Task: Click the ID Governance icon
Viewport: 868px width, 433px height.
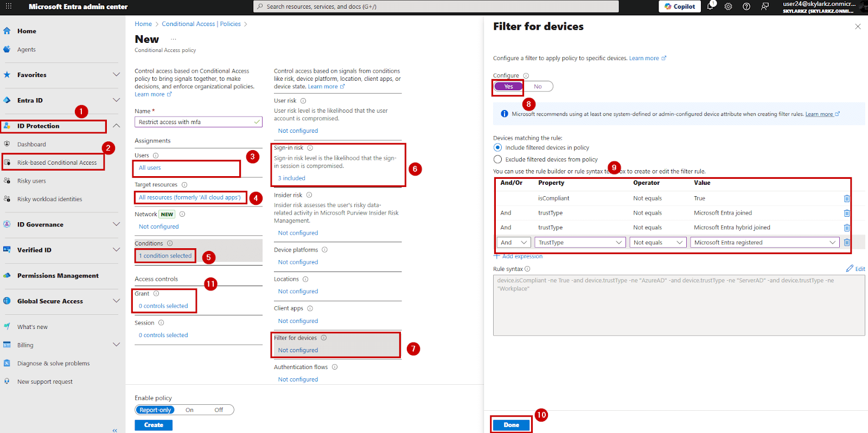Action: tap(7, 224)
